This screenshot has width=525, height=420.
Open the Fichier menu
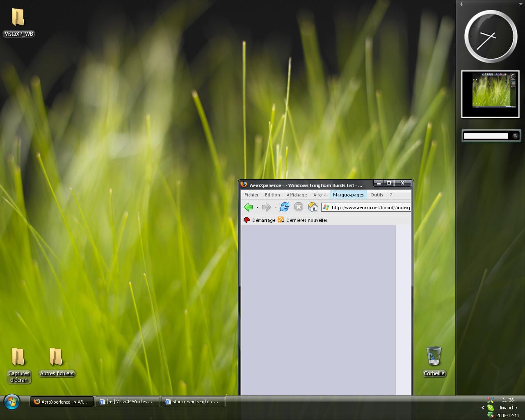(x=251, y=195)
